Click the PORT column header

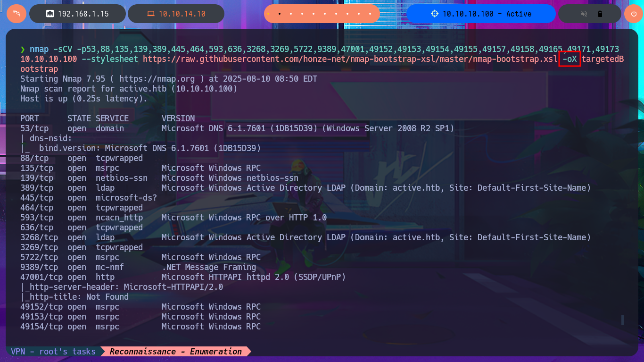[30, 118]
